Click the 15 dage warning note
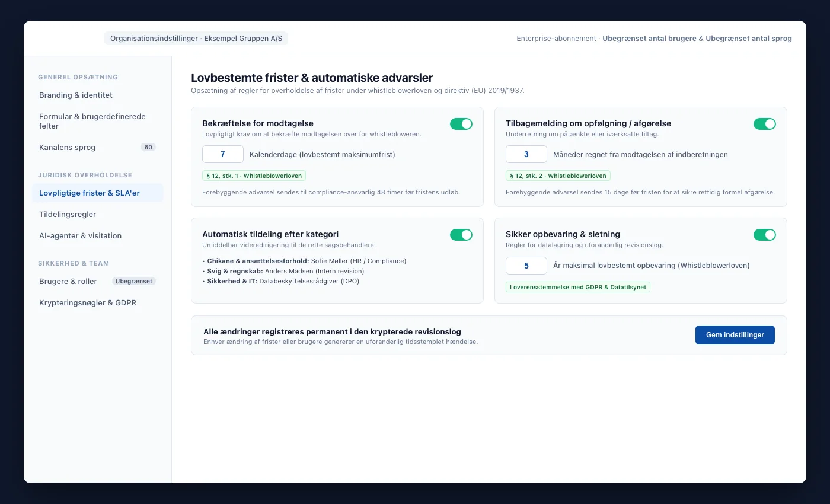This screenshot has height=504, width=830. pyautogui.click(x=640, y=192)
